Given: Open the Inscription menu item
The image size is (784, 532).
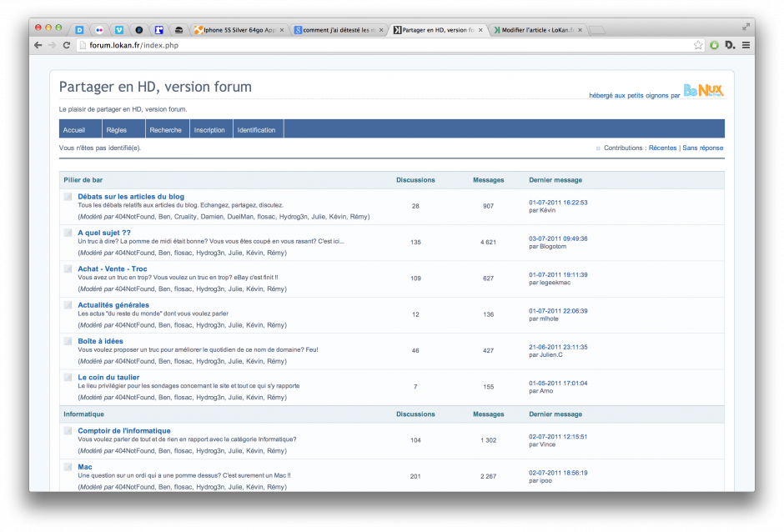Looking at the screenshot, I should [209, 130].
